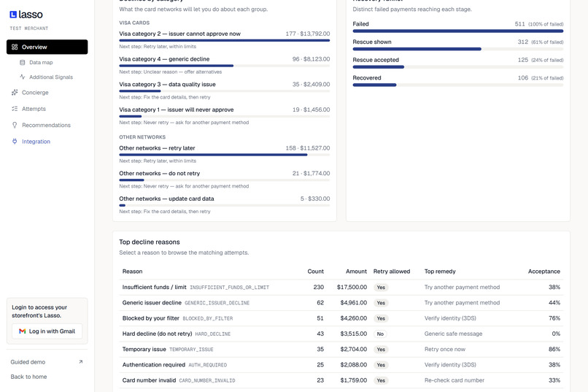The width and height of the screenshot is (588, 392).
Task: Open the Data map page
Action: tap(41, 63)
